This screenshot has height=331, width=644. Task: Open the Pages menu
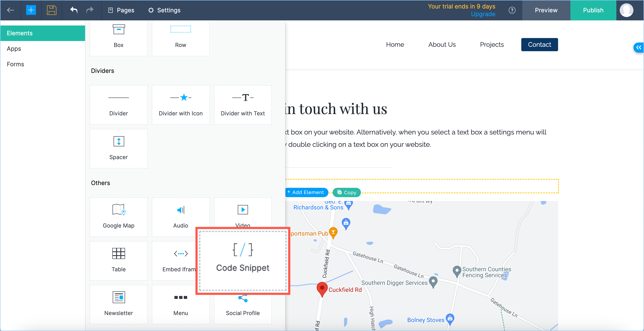(x=121, y=10)
